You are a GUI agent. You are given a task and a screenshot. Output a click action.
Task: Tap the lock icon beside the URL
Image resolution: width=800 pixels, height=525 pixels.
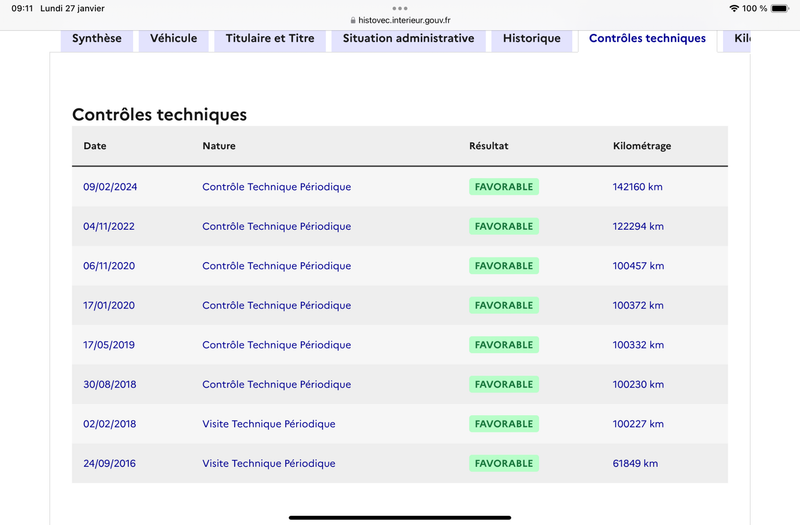click(x=353, y=20)
